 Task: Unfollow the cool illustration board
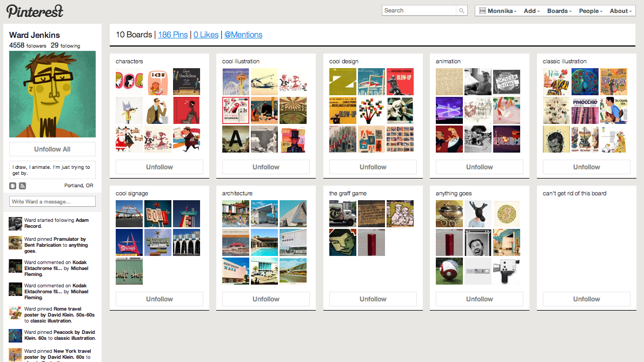(266, 167)
